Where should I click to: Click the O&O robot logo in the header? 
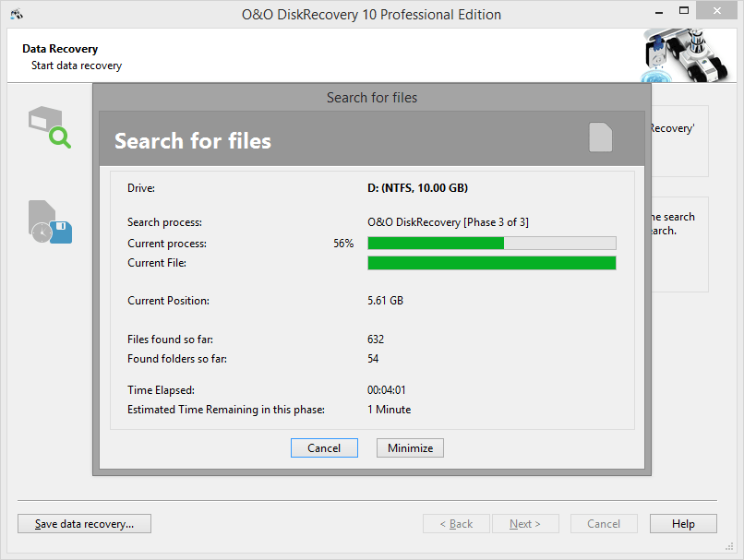click(x=692, y=54)
